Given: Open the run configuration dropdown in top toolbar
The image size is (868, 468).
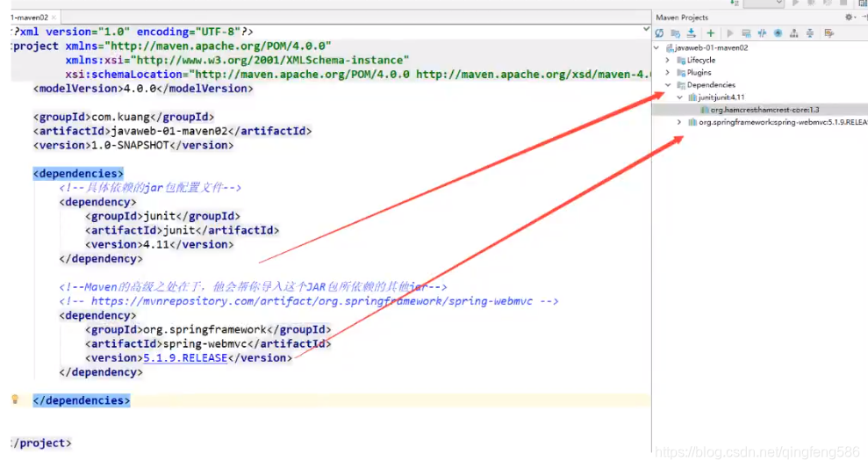Looking at the screenshot, I should (764, 3).
